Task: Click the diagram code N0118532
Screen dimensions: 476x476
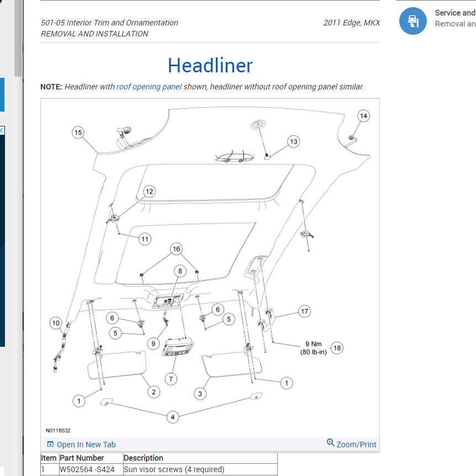Action: click(x=58, y=431)
